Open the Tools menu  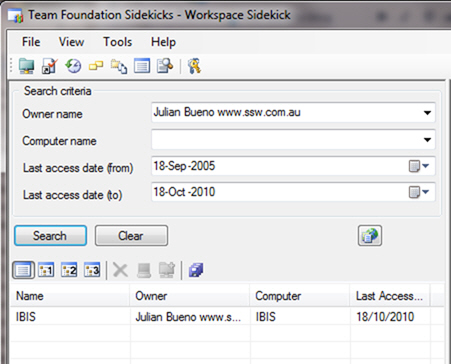pos(117,42)
